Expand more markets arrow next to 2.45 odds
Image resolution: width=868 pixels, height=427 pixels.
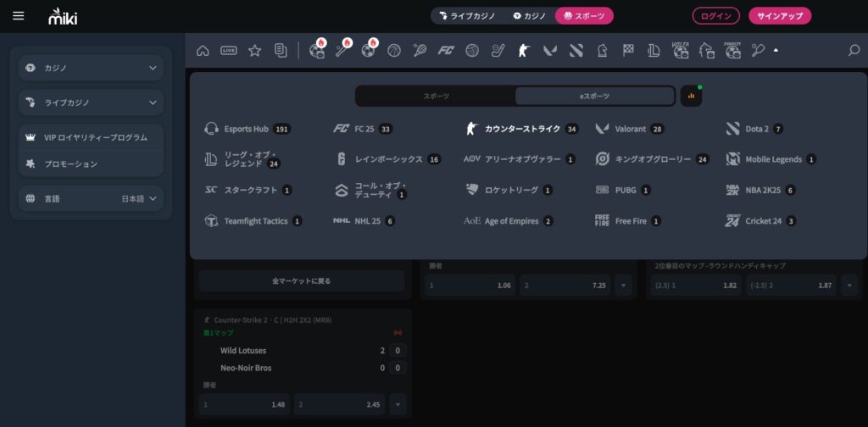click(398, 404)
